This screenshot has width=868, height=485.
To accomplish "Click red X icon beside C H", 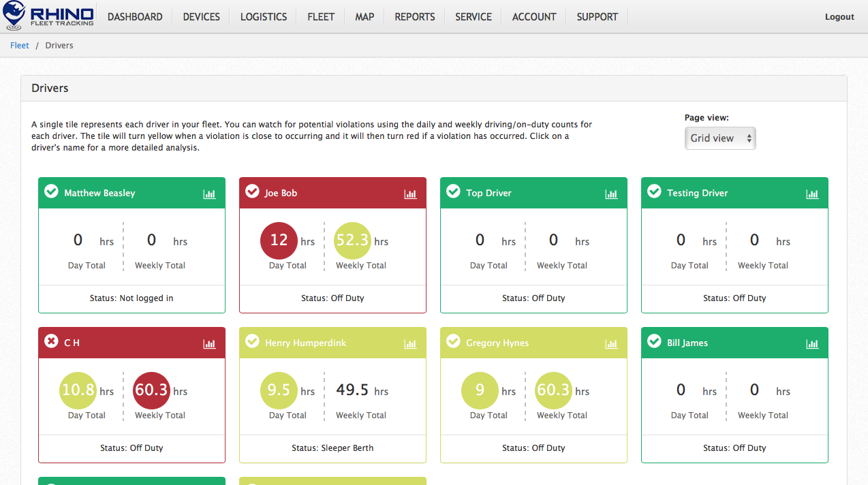I will point(51,341).
